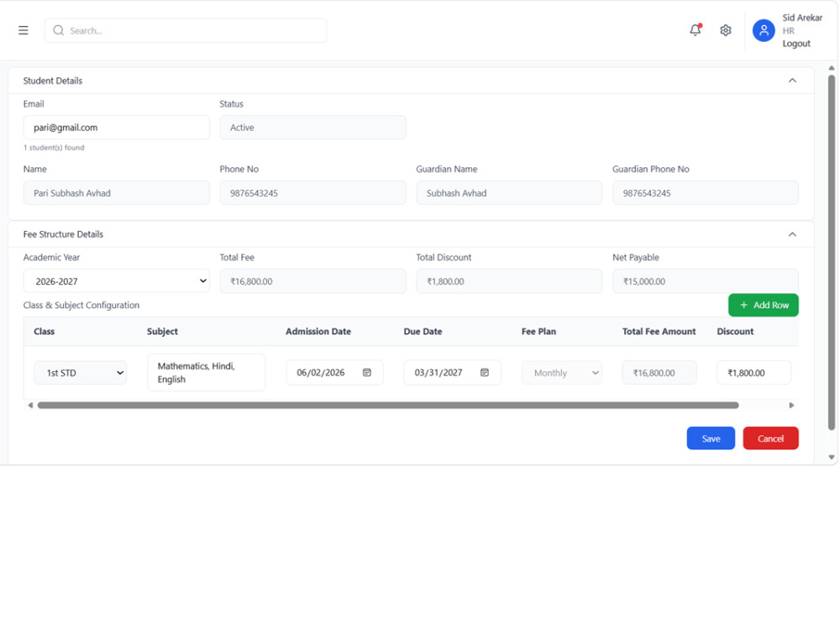Click the Logout link

click(796, 44)
